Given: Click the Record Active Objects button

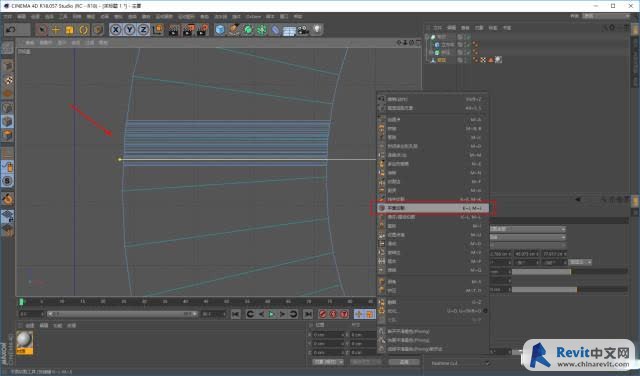Looking at the screenshot, I should click(323, 314).
